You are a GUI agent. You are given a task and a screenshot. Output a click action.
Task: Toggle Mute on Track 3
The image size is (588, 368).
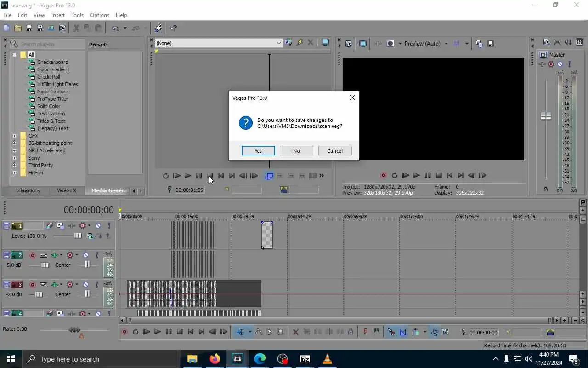85,284
